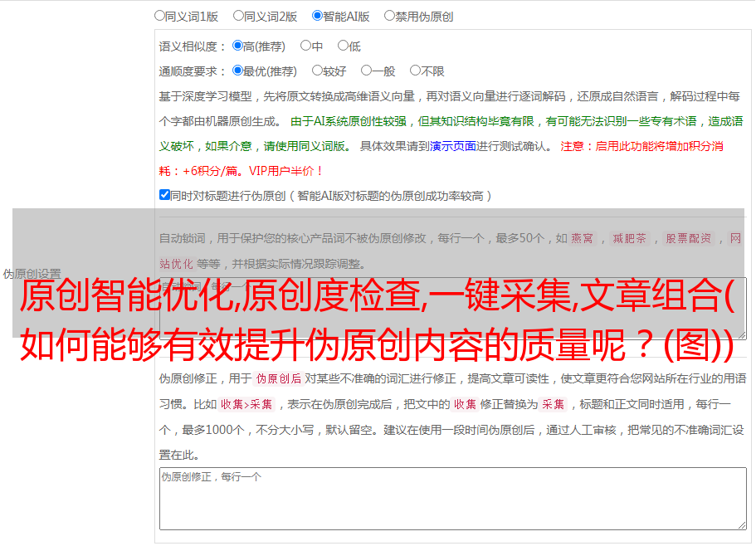Grab the resize handle of 伪原创修正 textarea
Screen dimensions: 756x546
coord(742,526)
